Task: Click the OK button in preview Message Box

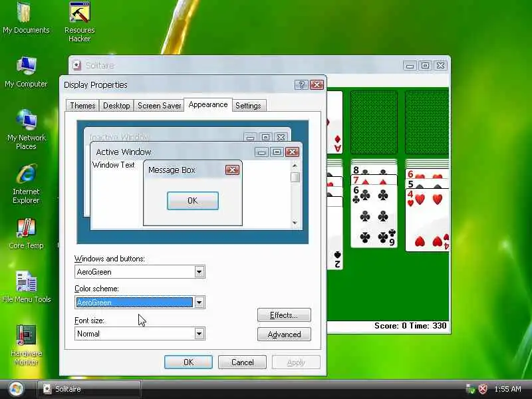Action: [x=192, y=201]
